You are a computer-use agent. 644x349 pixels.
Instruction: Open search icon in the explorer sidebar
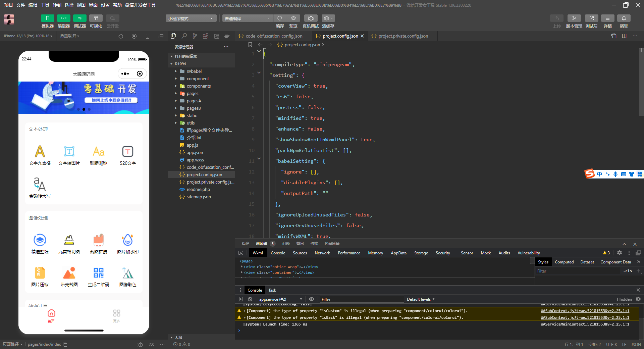pyautogui.click(x=184, y=36)
